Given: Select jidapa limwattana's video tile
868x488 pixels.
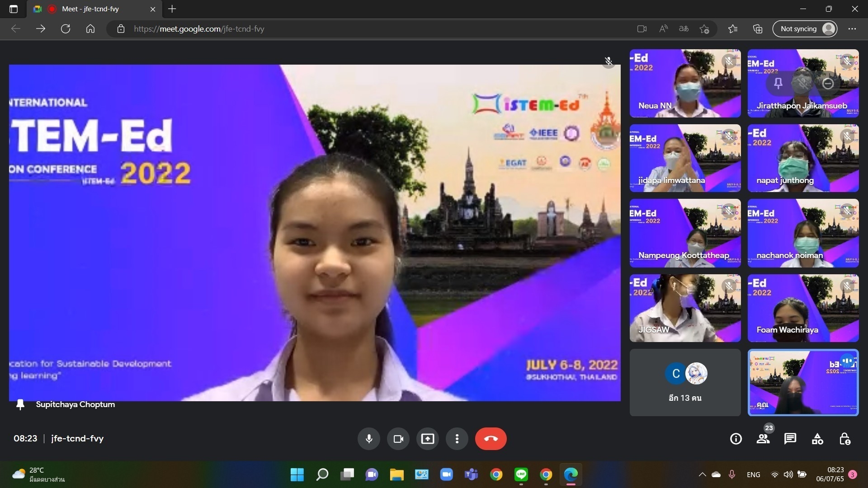Looking at the screenshot, I should (685, 158).
